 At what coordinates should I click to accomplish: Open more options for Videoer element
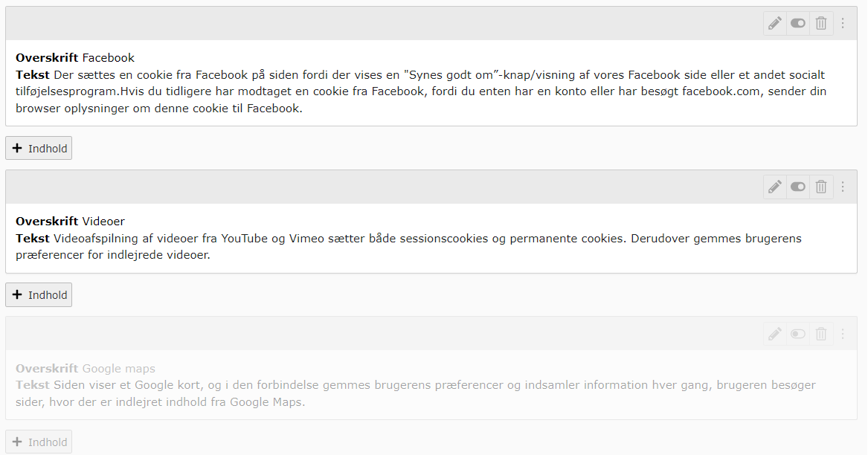pyautogui.click(x=843, y=187)
